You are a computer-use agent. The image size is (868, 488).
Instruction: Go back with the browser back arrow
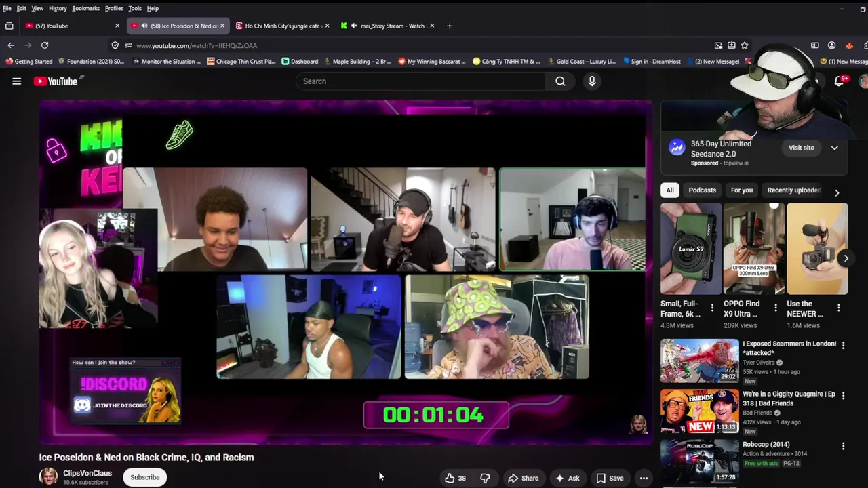pos(11,45)
